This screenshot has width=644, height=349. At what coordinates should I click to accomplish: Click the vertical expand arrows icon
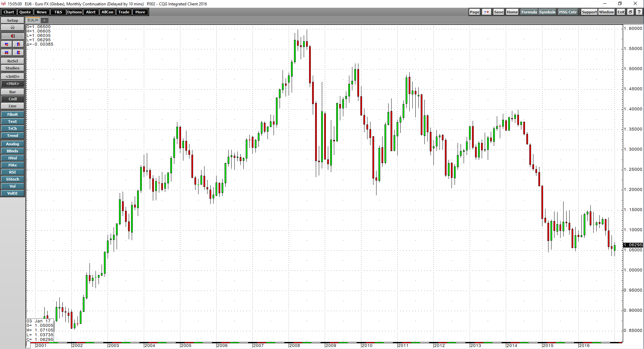tap(18, 44)
